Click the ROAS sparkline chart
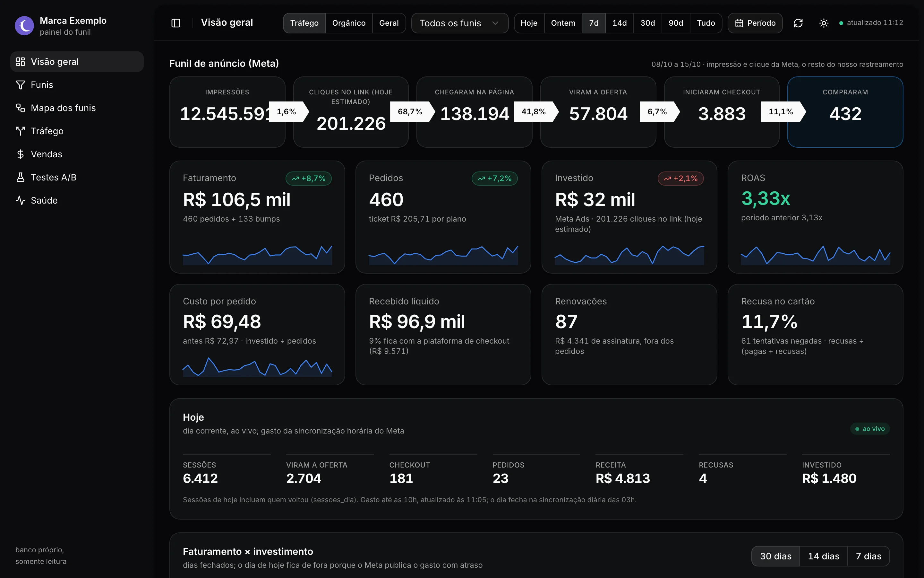 [815, 255]
